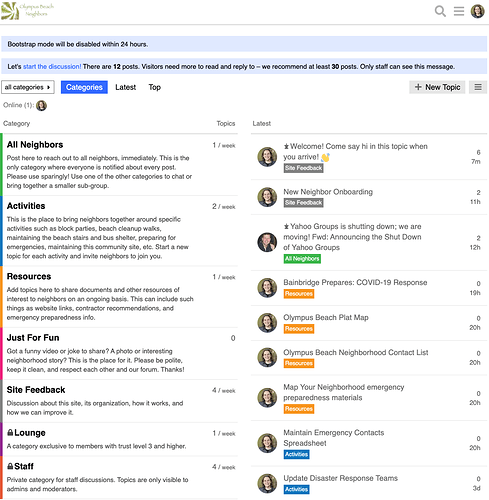
Task: Open Olympus Beach Plat Map topic
Action: [326, 317]
